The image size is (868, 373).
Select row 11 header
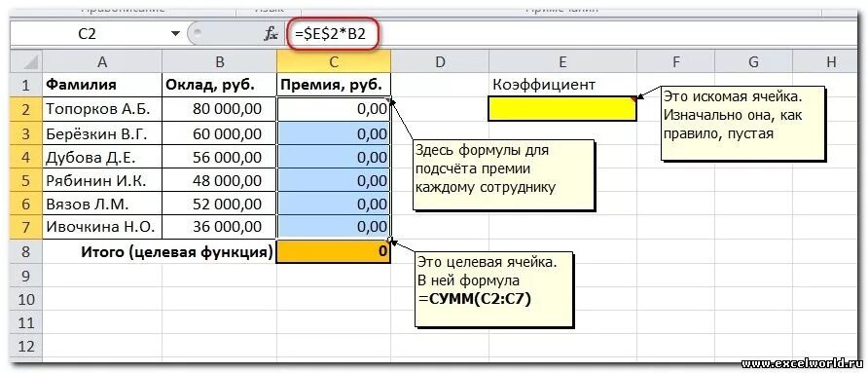point(25,322)
